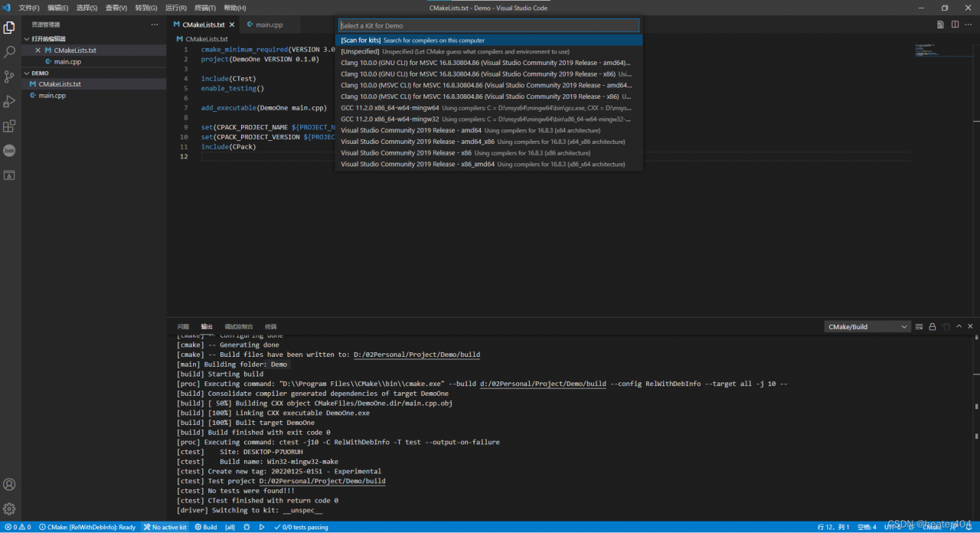The image size is (980, 533).
Task: Open the 帮助(H) menu
Action: click(x=235, y=8)
